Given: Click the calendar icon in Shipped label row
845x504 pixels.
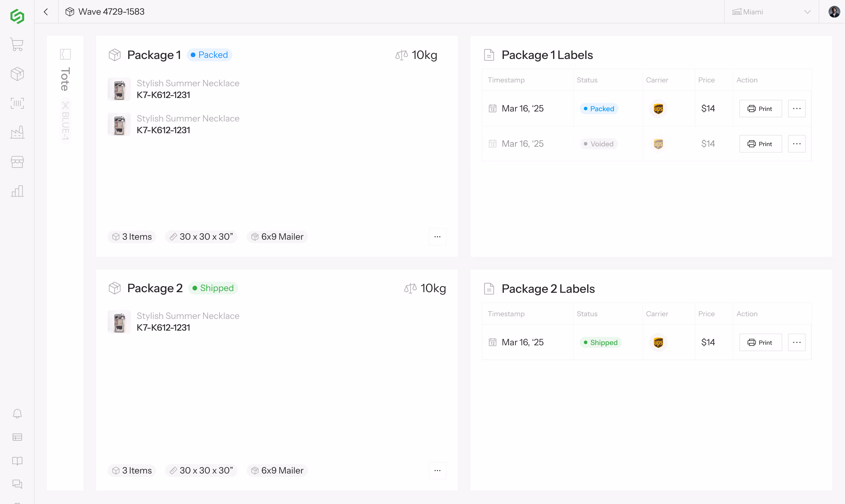Looking at the screenshot, I should [x=492, y=342].
